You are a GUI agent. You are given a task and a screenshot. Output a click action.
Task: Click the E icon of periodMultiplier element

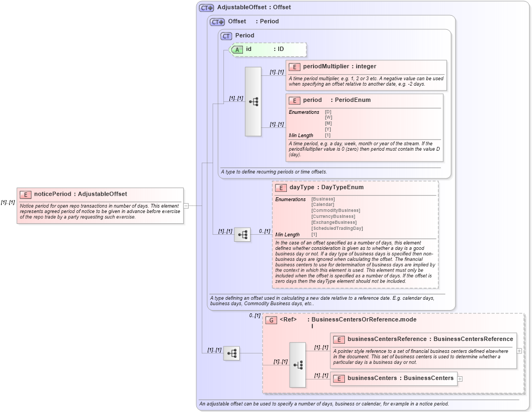294,67
